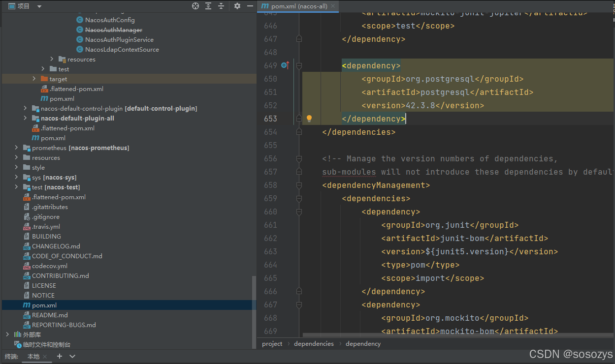Expand nacos-default-plugin-all module
The height and width of the screenshot is (364, 615).
pos(25,118)
